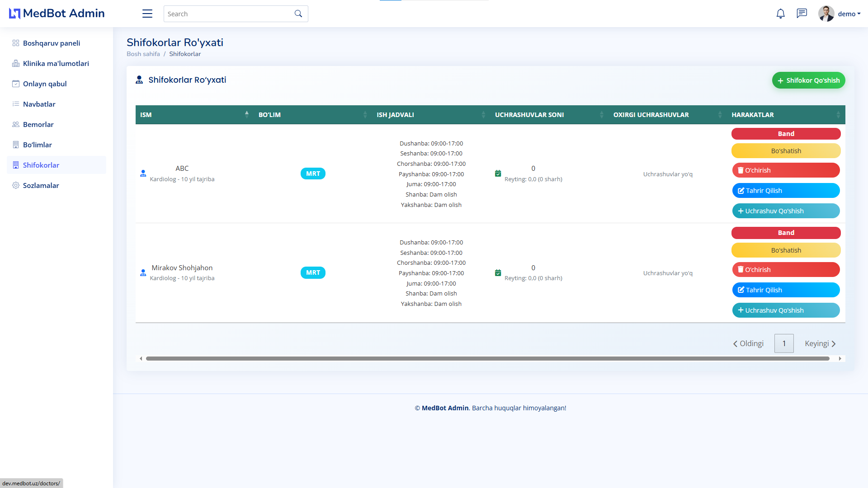Click the Shifokor Qo'shish button
868x488 pixels.
pos(808,80)
